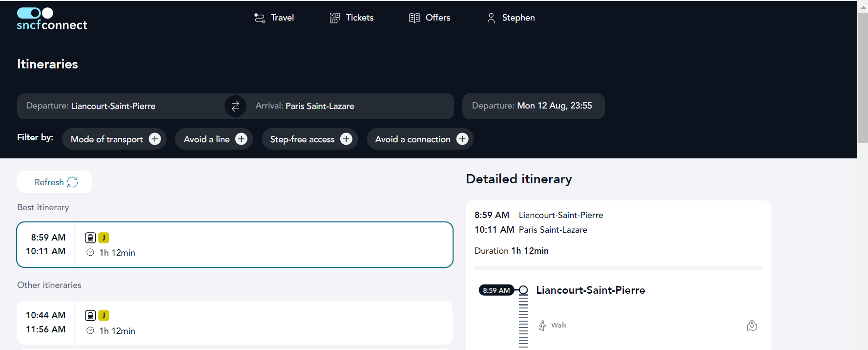Expand the Mode of transport filter
This screenshot has width=868, height=350.
pos(107,139)
